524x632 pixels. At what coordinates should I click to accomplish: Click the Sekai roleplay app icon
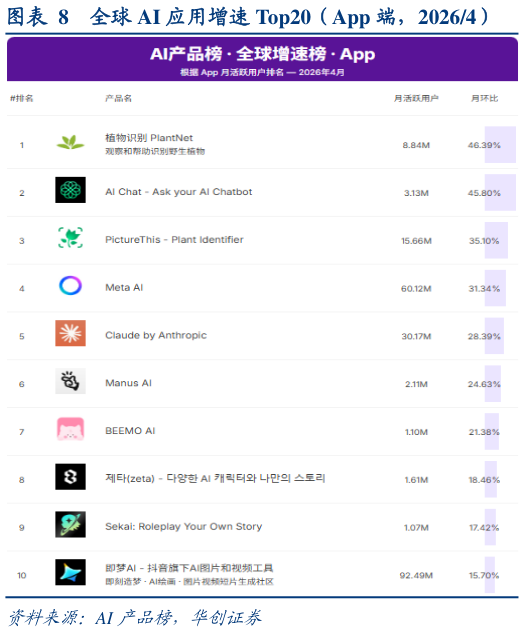pos(71,524)
